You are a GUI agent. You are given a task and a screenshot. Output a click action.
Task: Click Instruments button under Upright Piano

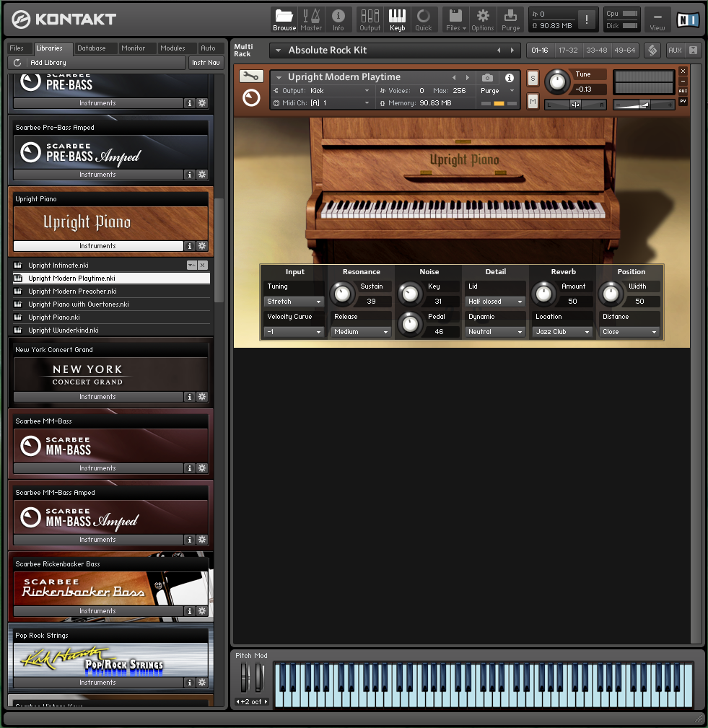[x=98, y=245]
